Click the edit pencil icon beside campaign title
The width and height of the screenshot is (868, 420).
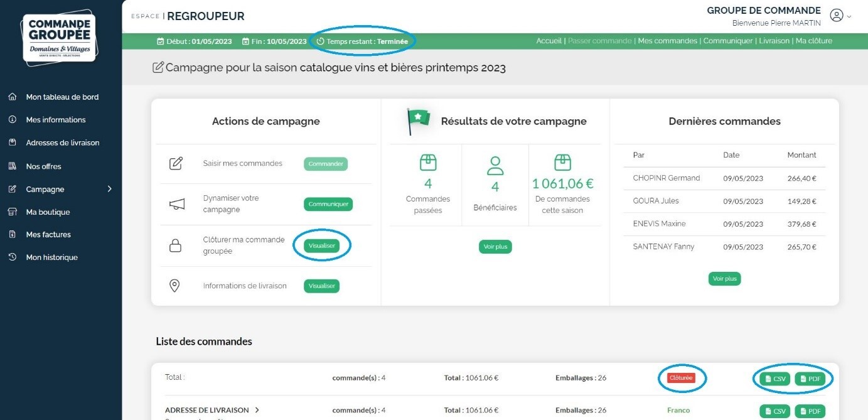(158, 67)
